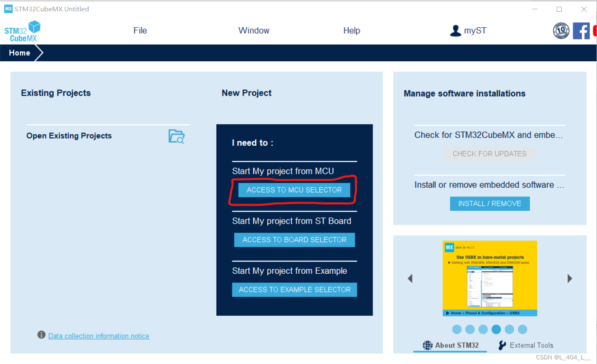Viewport: 597px width, 364px height.
Task: Select the Home breadcrumb
Action: tap(20, 53)
